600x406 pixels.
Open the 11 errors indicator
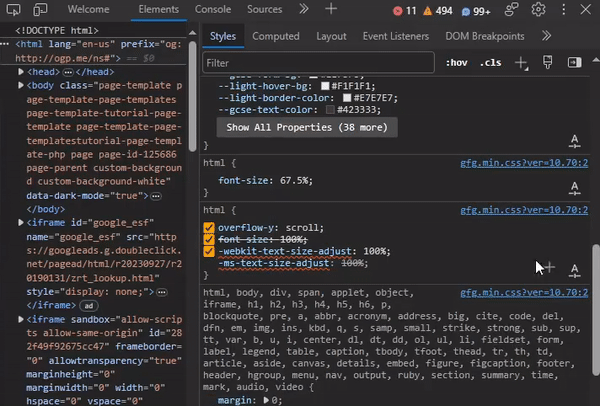click(405, 11)
